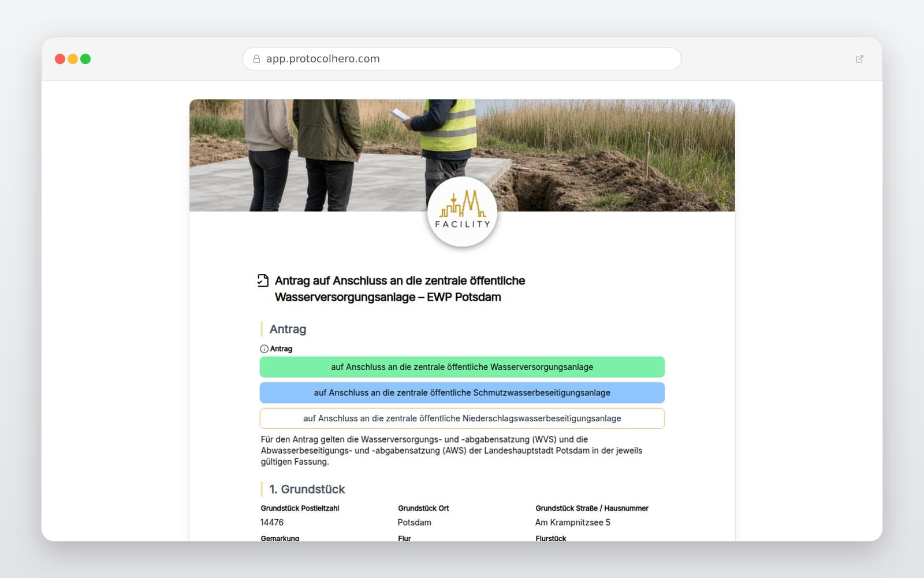Click the form title Antrag auf Anschluss
The width and height of the screenshot is (924, 578).
[400, 289]
